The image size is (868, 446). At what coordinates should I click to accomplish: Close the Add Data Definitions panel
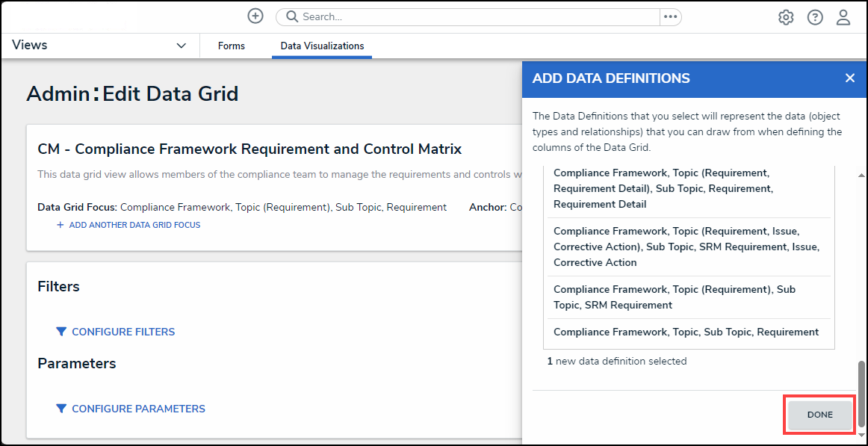click(849, 78)
